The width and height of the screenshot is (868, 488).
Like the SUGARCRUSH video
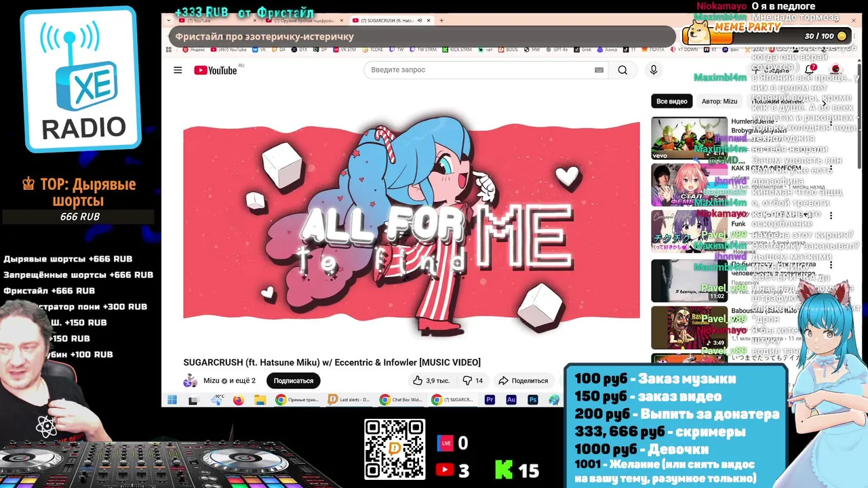(431, 381)
